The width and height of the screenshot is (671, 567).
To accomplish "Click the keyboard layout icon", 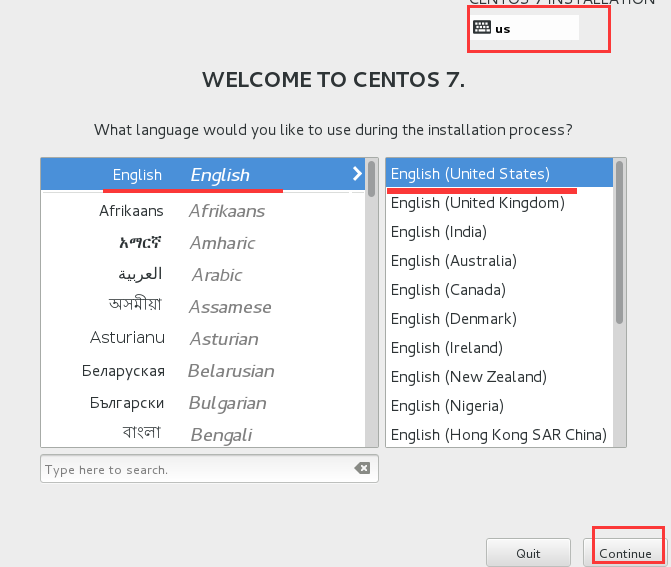I will pos(482,27).
